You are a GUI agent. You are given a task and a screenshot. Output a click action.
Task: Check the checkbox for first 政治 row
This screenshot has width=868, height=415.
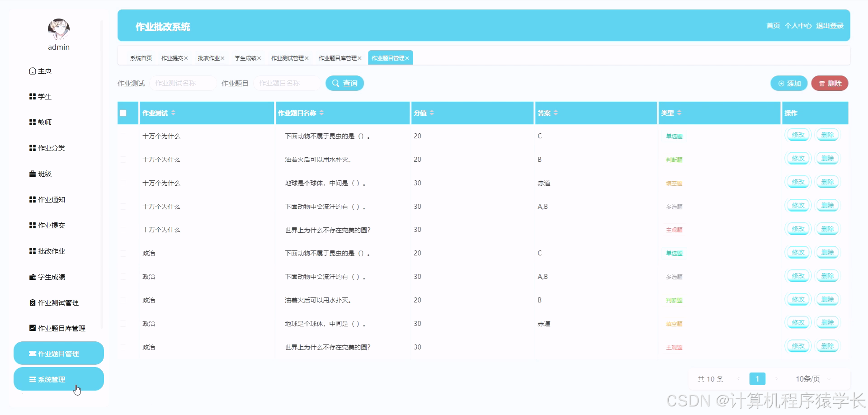pos(123,253)
